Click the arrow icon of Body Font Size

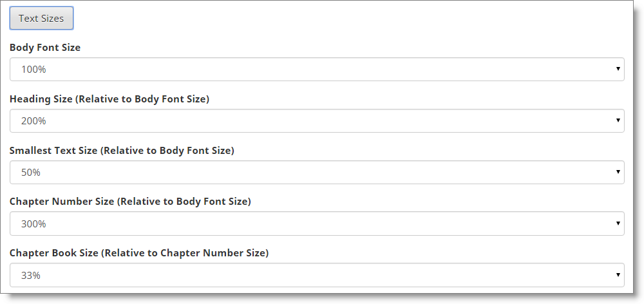[x=618, y=69]
